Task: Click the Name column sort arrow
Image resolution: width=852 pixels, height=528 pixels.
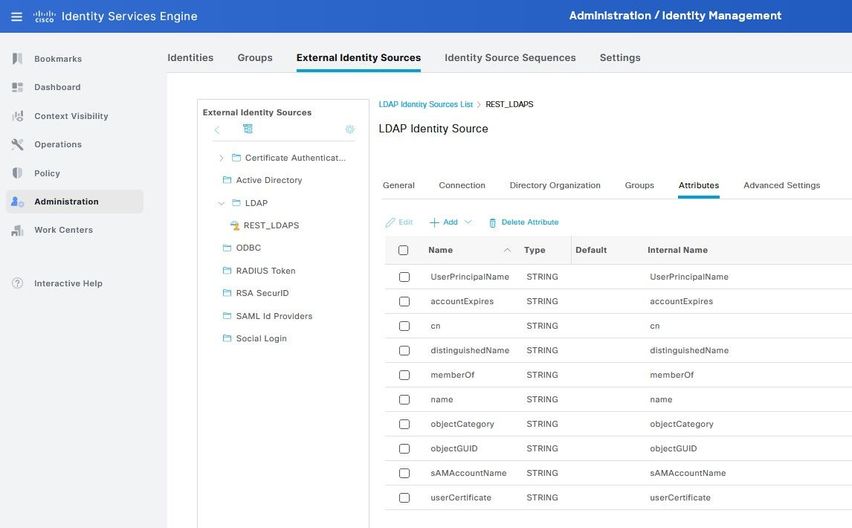Action: [507, 250]
